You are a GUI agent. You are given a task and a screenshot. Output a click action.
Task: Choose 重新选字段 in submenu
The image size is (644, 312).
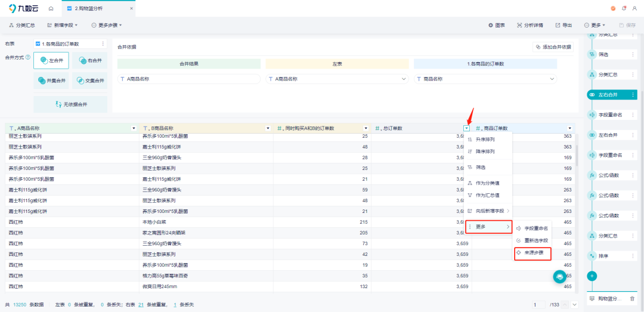pyautogui.click(x=532, y=240)
